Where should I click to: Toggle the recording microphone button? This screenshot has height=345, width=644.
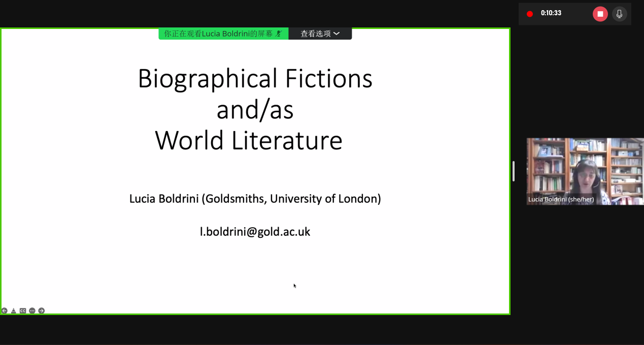(619, 14)
